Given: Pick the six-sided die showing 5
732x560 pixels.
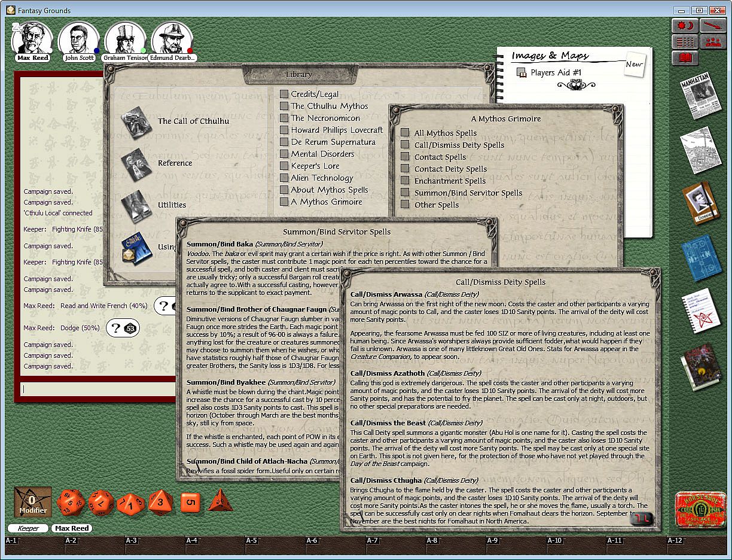Looking at the screenshot, I should point(190,502).
